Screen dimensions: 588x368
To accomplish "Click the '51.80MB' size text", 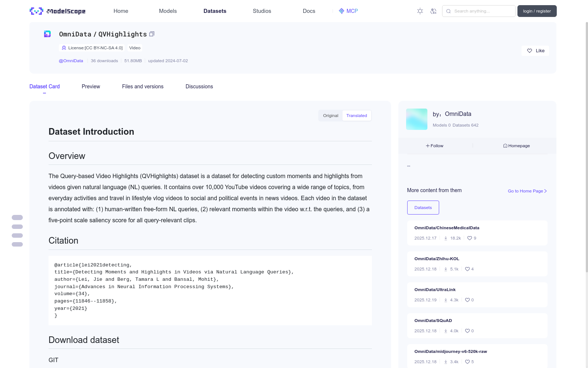I will point(133,61).
